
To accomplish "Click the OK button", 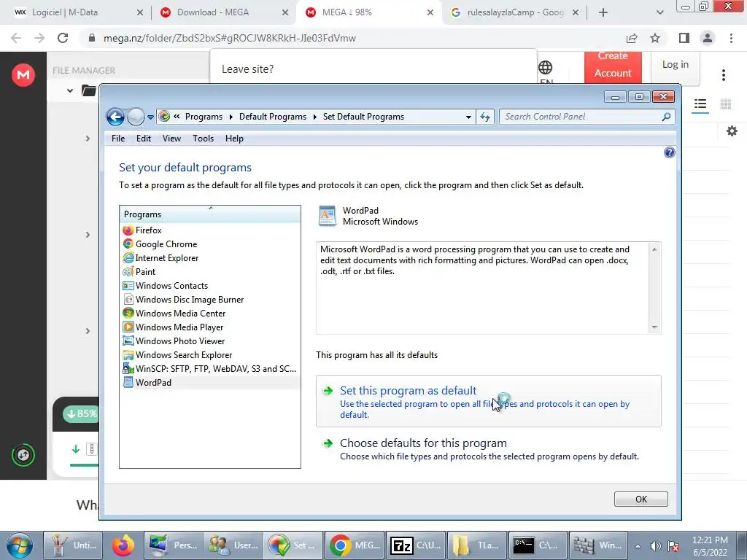I will (640, 499).
